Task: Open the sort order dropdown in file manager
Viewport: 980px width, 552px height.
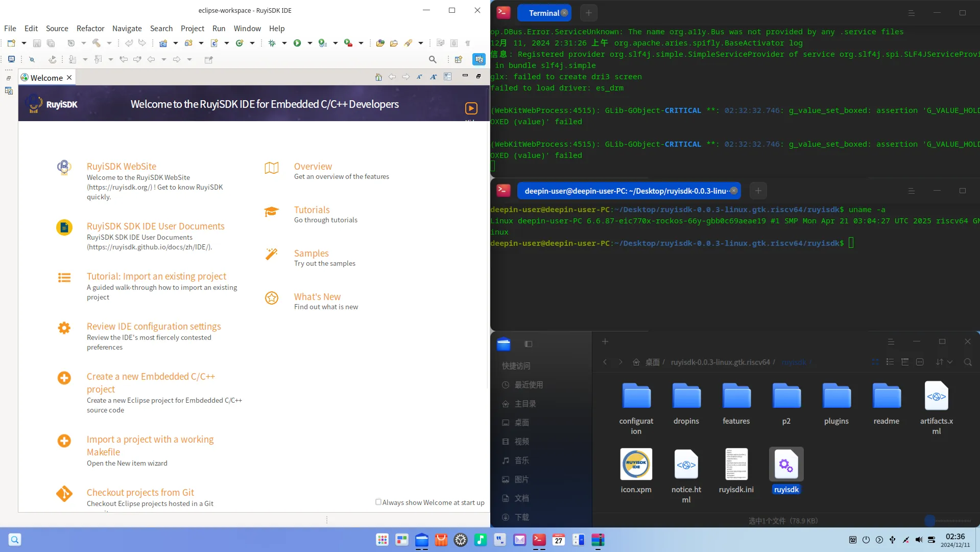Action: (x=950, y=362)
